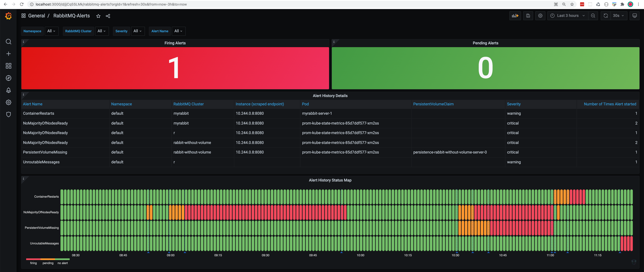Click the green Pending Alerts stat panel
Image resolution: width=644 pixels, height=272 pixels.
(x=485, y=68)
